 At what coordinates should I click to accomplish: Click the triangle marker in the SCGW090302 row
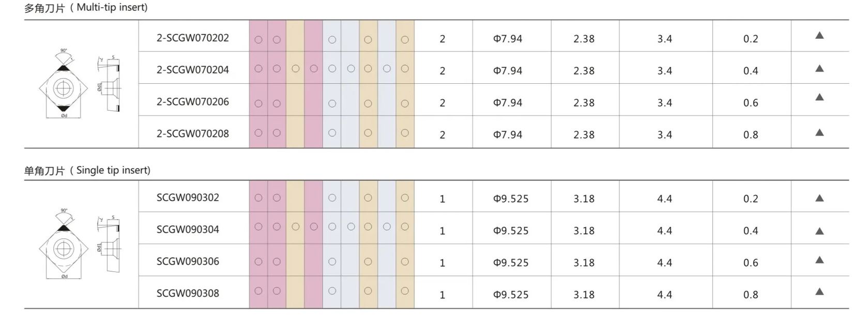(x=819, y=198)
